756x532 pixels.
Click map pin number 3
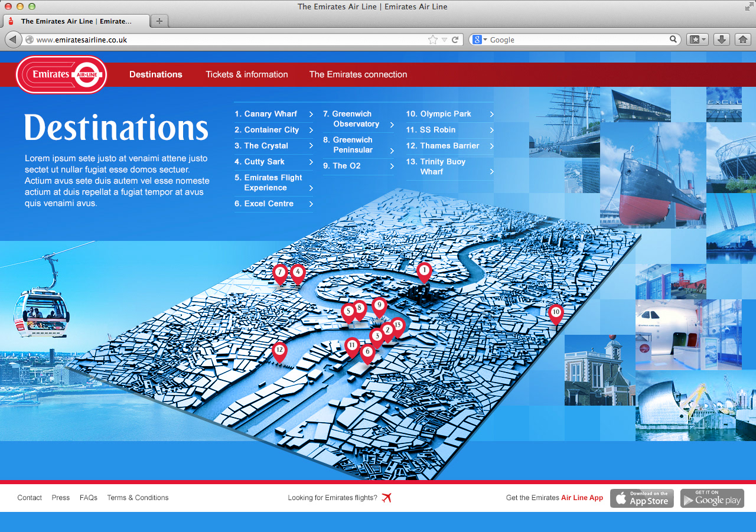click(377, 337)
